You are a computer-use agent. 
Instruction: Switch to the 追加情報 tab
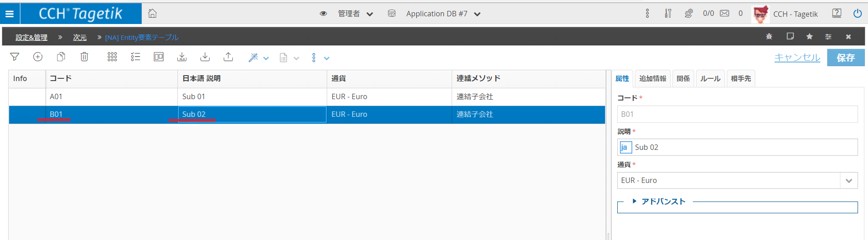click(x=652, y=79)
